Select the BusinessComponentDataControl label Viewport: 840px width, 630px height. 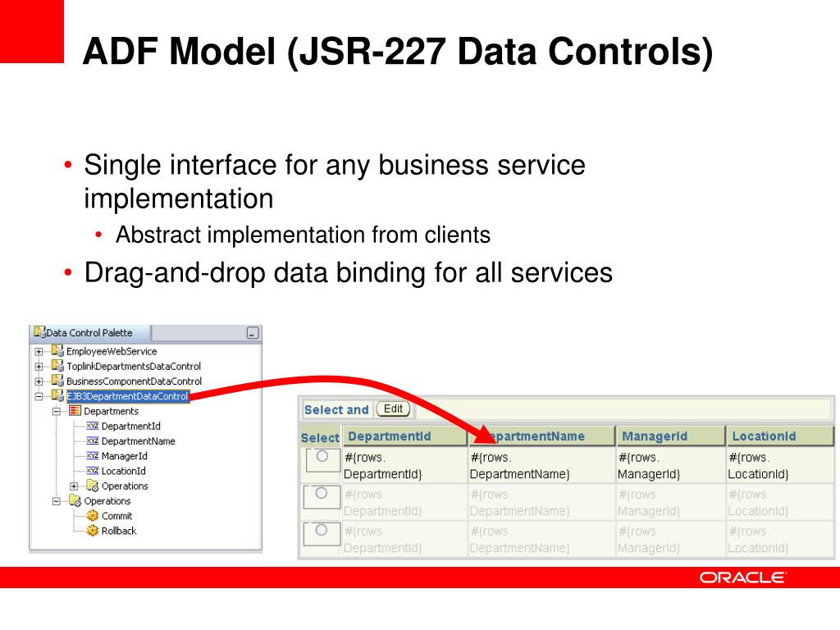(x=134, y=381)
